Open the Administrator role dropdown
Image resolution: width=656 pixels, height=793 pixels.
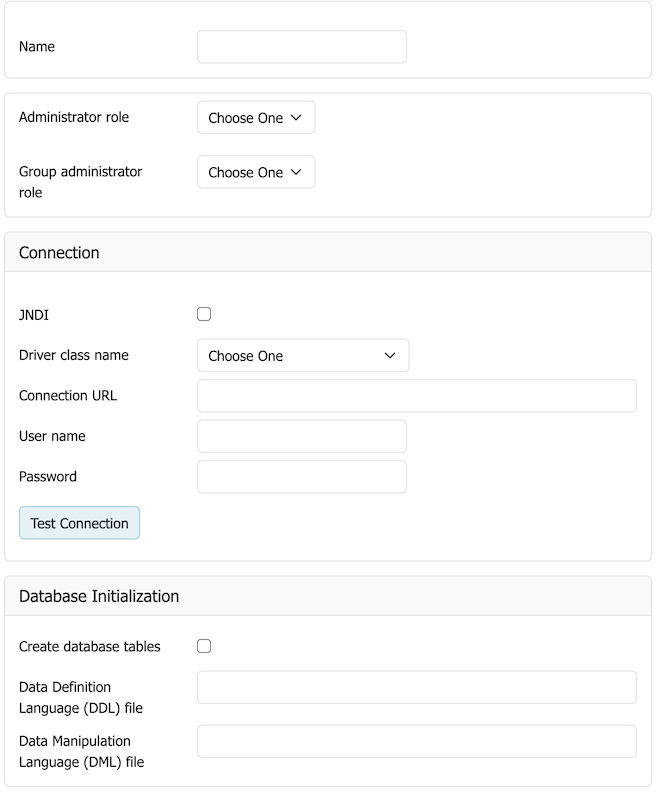[x=256, y=117]
